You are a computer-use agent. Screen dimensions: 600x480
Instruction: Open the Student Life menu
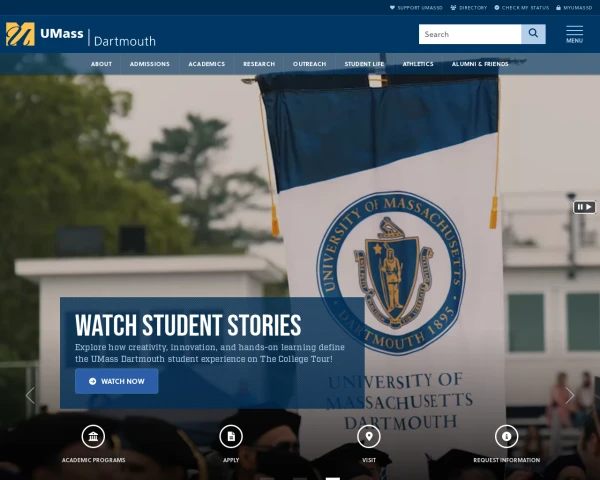[x=364, y=64]
